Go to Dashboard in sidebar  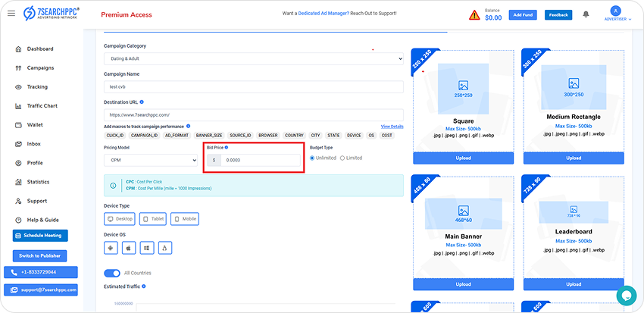[40, 49]
